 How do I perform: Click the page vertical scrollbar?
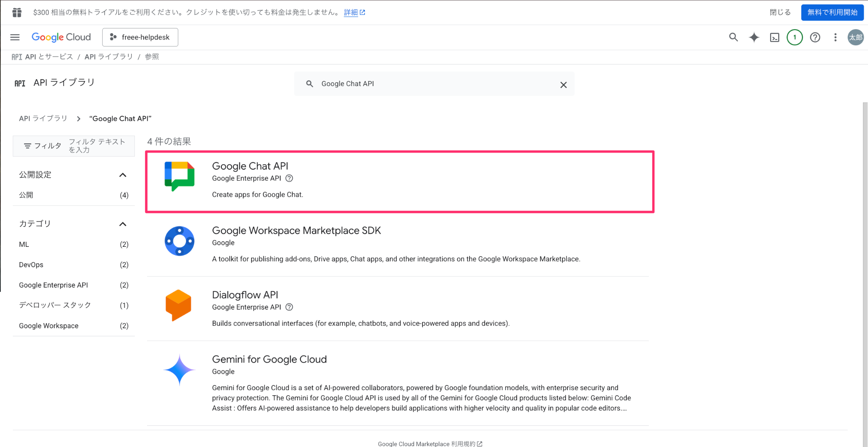[865, 274]
